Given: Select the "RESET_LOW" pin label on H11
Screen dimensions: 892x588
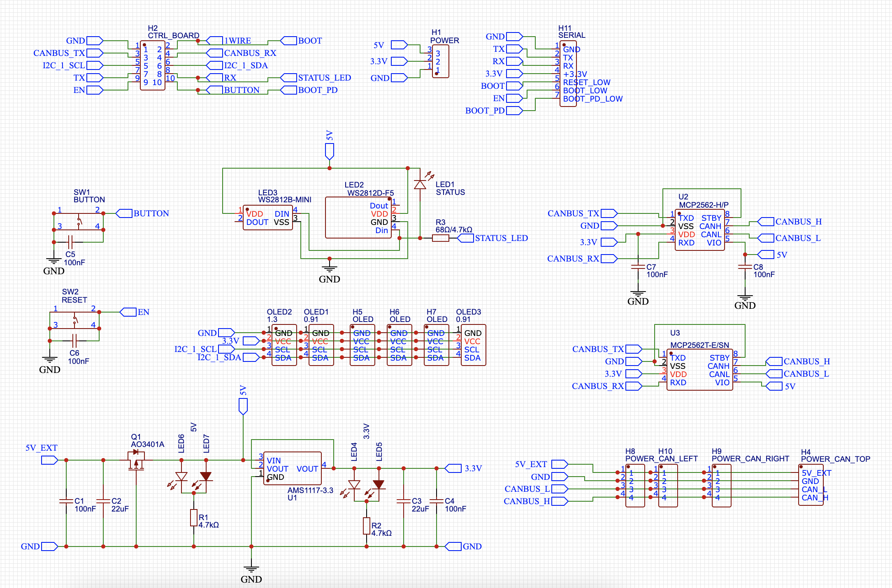Looking at the screenshot, I should (587, 82).
